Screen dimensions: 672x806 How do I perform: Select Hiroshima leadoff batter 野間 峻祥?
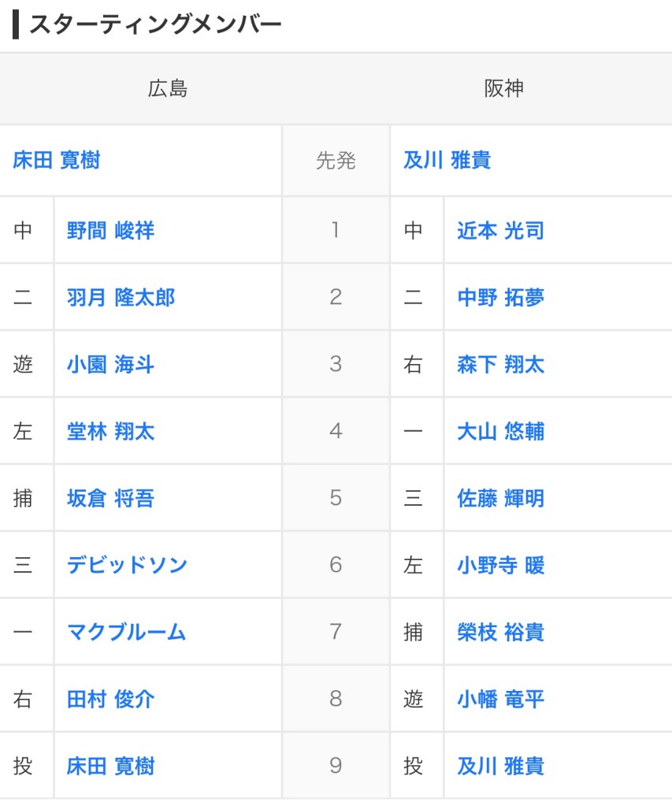click(110, 231)
